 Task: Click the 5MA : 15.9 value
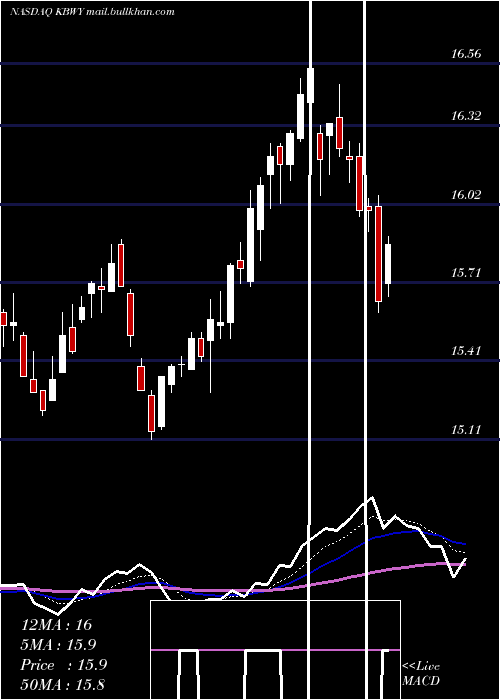coord(58,645)
